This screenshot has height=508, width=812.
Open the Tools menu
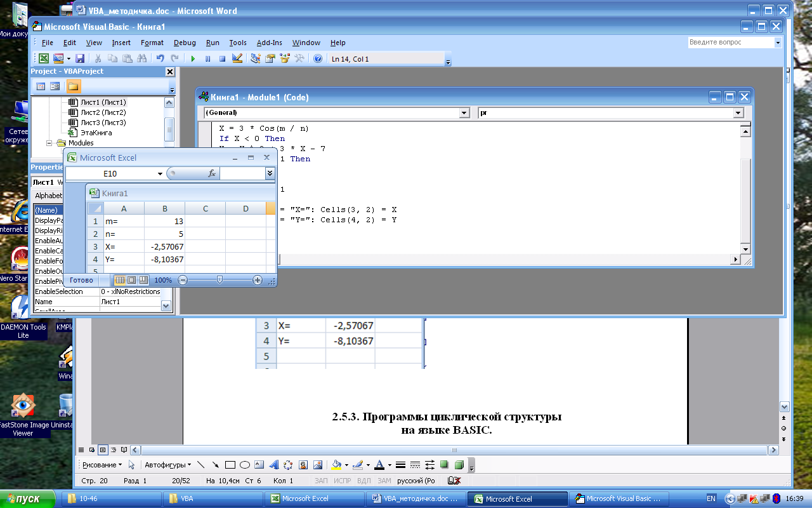(x=238, y=43)
